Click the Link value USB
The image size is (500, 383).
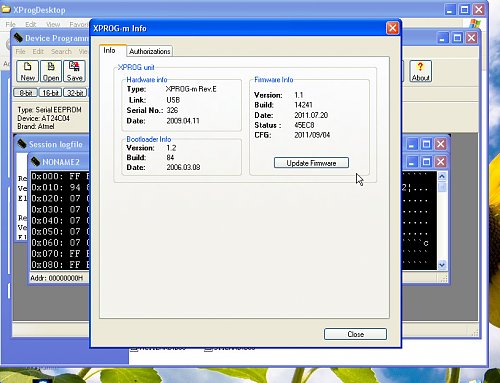(x=173, y=100)
